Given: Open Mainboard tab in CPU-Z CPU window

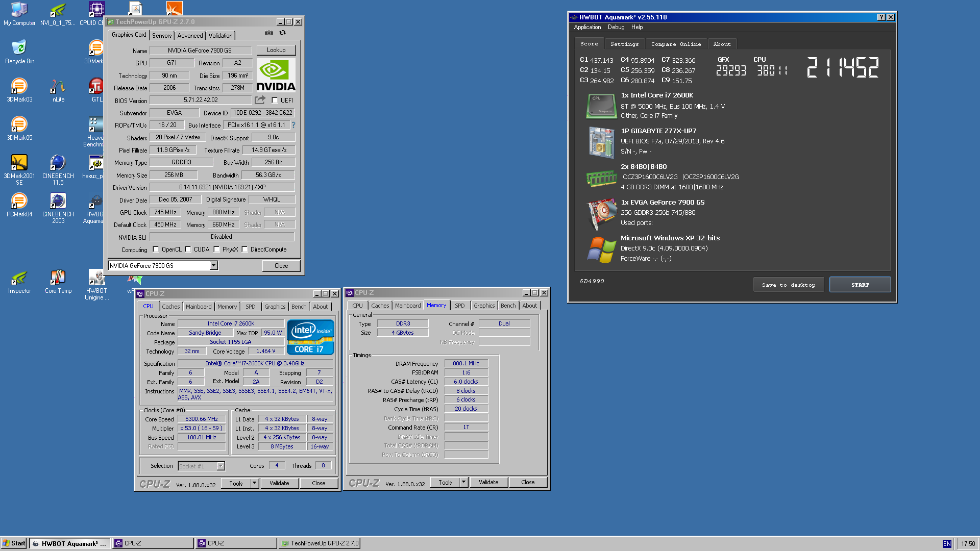Looking at the screenshot, I should tap(199, 306).
